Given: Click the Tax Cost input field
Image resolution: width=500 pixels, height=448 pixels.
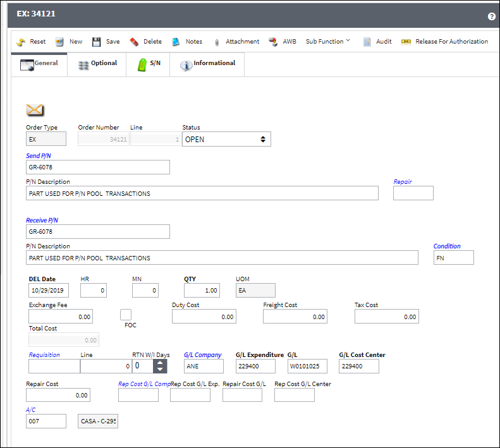Looking at the screenshot, I should (387, 317).
